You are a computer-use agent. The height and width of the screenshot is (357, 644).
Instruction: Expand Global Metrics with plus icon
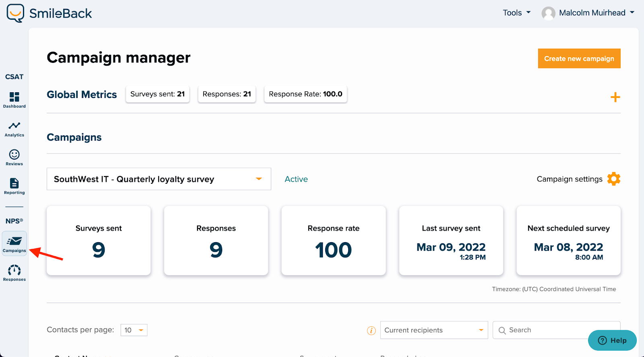[x=615, y=97]
